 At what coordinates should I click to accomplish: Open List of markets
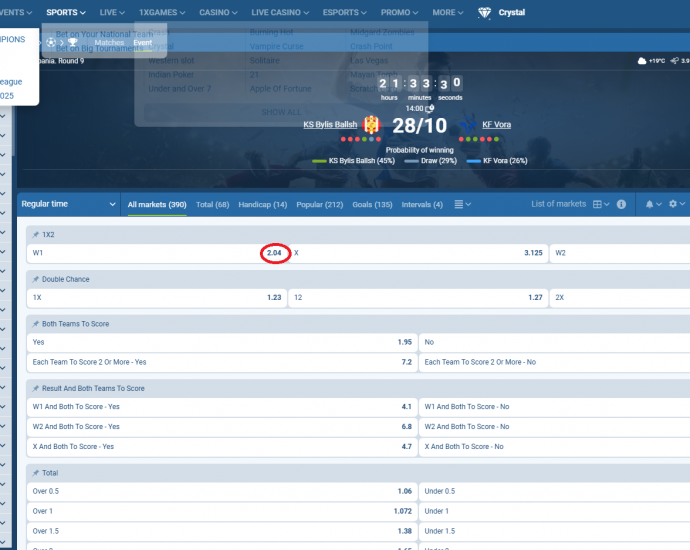558,204
